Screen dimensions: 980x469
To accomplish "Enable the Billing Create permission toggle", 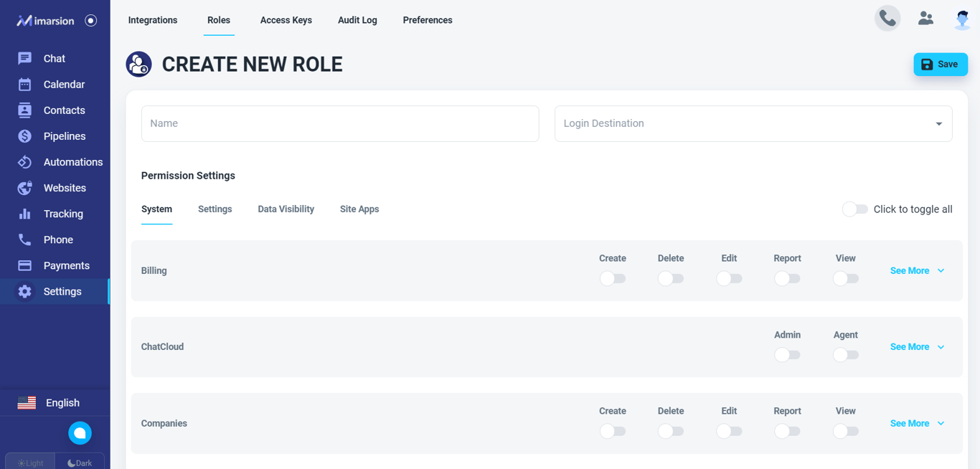I will tap(613, 278).
